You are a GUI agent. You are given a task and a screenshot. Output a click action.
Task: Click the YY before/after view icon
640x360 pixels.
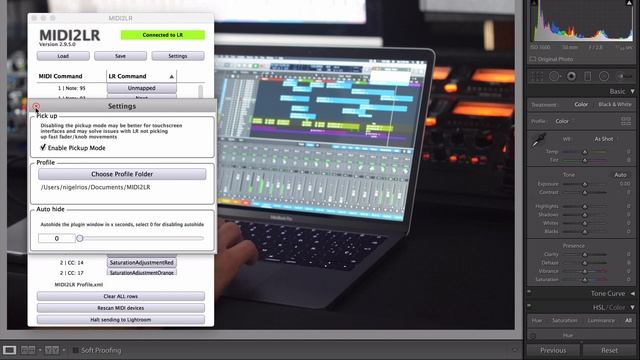tap(52, 350)
